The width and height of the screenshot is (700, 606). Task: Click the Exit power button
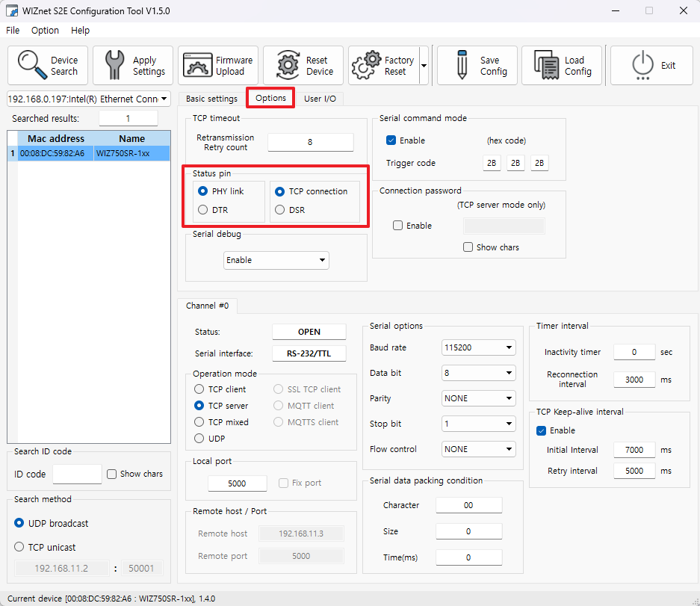[651, 65]
